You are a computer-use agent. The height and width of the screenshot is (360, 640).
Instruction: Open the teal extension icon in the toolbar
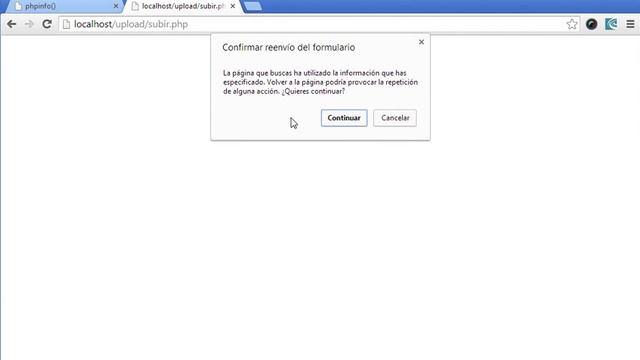click(x=611, y=24)
